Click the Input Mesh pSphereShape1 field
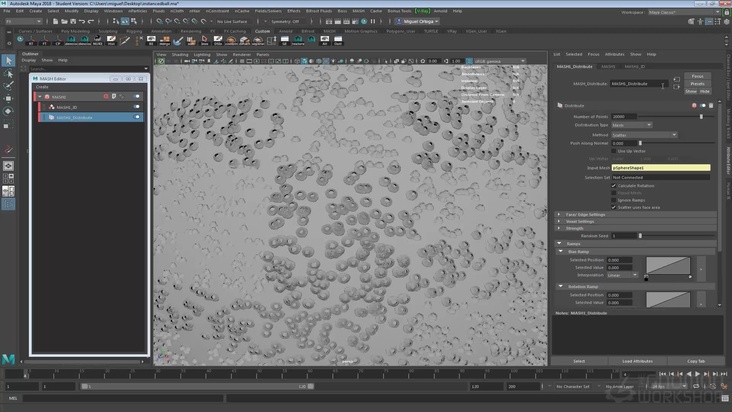 [x=661, y=168]
